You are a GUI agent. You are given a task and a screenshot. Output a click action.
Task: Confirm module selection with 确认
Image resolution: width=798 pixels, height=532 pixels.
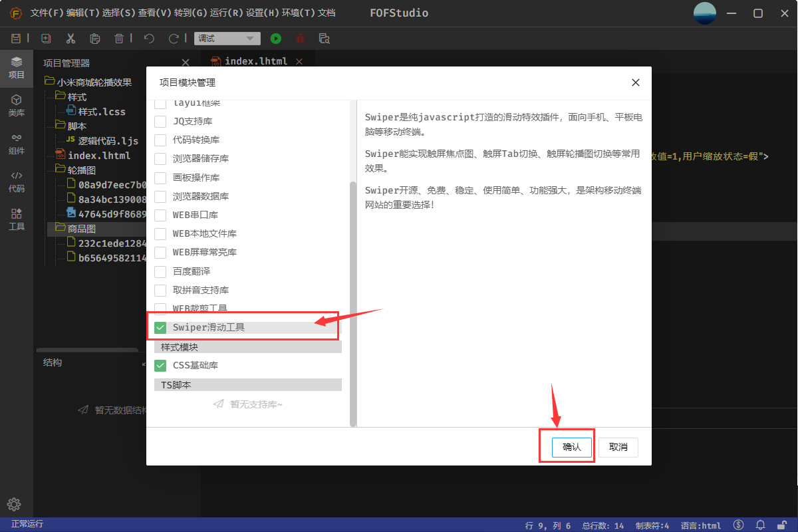point(572,448)
